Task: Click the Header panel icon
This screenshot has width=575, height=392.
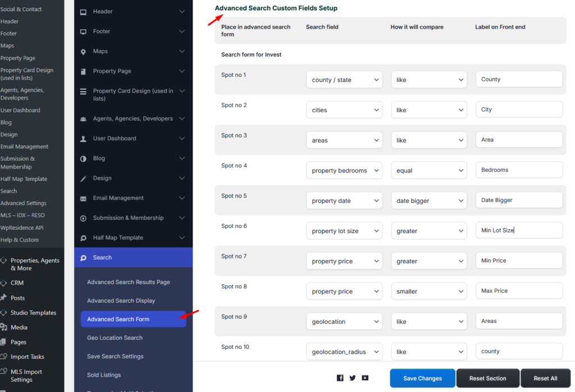Action: (x=83, y=12)
